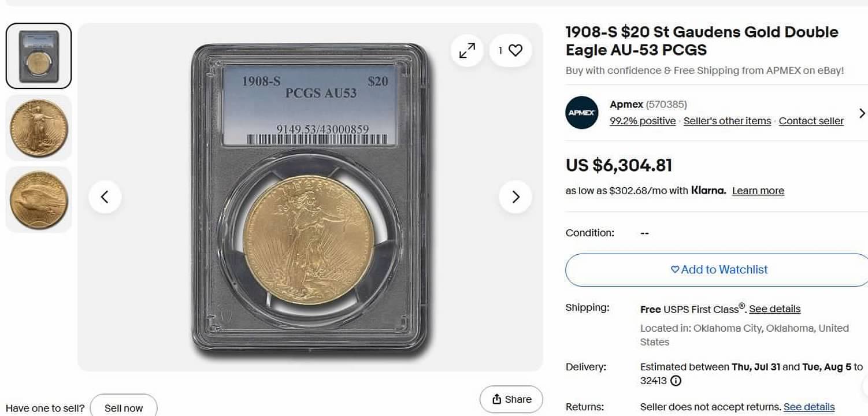Click the Contact seller link
Image resolution: width=868 pixels, height=416 pixels.
coord(811,121)
